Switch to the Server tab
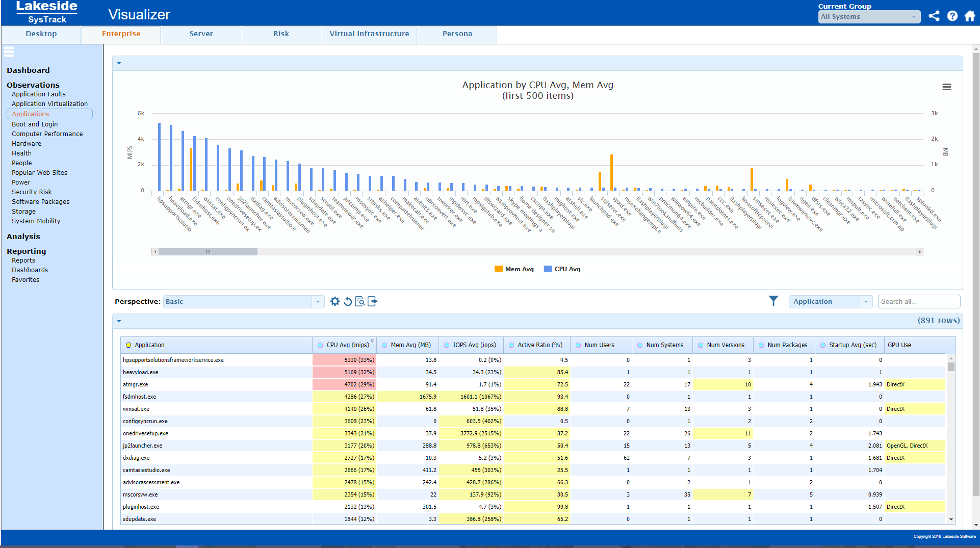This screenshot has height=548, width=980. pyautogui.click(x=201, y=34)
